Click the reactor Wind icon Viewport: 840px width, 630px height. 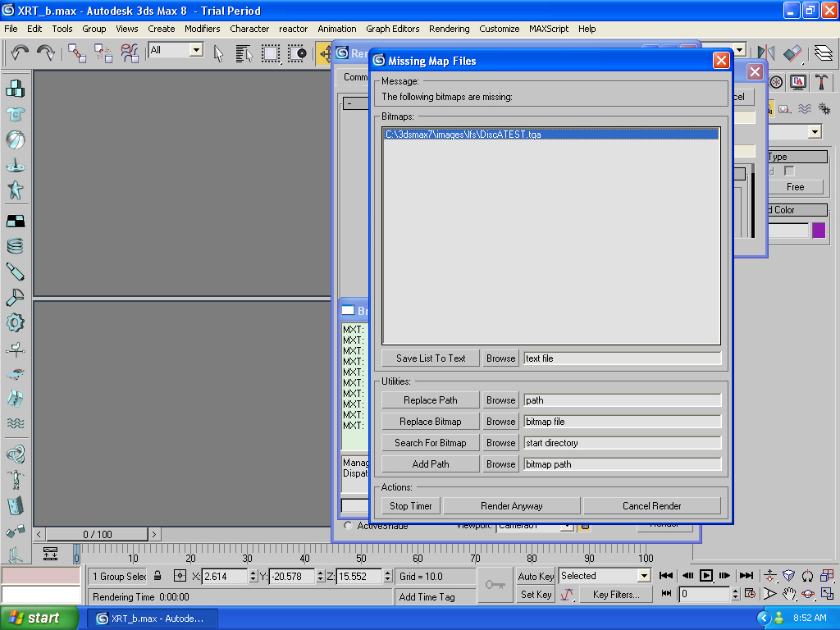point(15,349)
